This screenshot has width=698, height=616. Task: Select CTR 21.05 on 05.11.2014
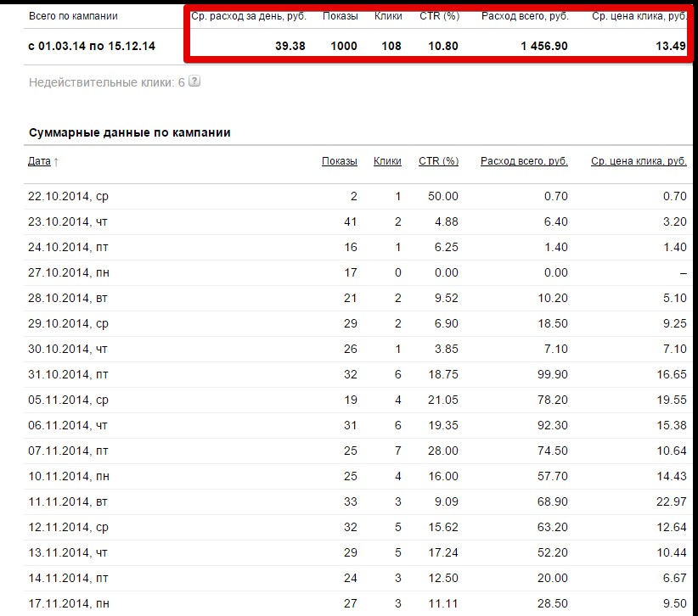pos(443,400)
